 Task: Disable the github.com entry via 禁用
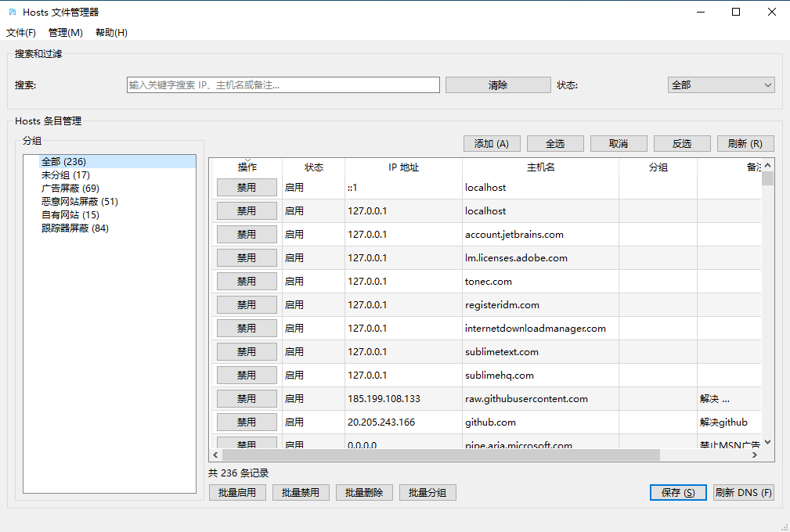coord(247,422)
